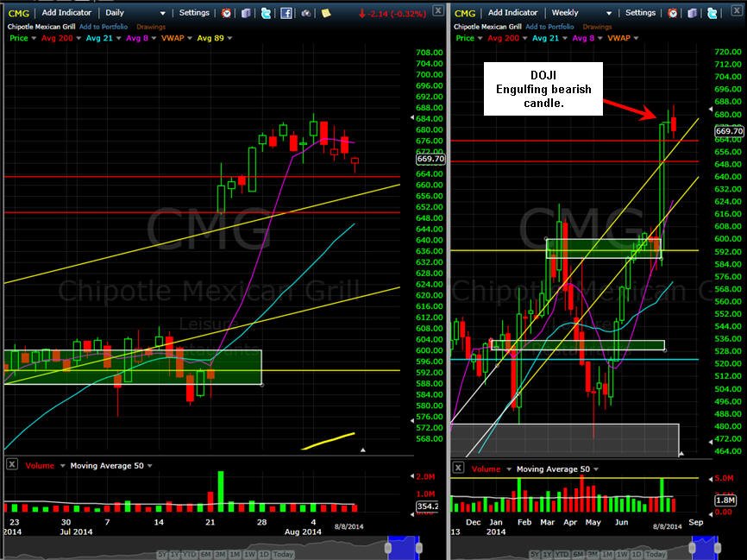The height and width of the screenshot is (560, 747).
Task: Click the stacked documents icon on daily chart
Action: click(x=246, y=13)
